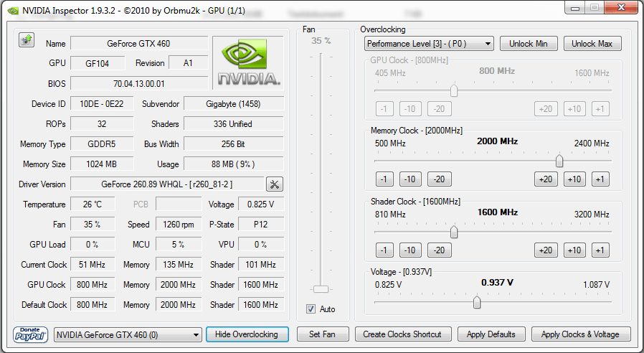The height and width of the screenshot is (353, 644).
Task: Decrease Shader Clock by 20 MHz
Action: click(x=440, y=250)
